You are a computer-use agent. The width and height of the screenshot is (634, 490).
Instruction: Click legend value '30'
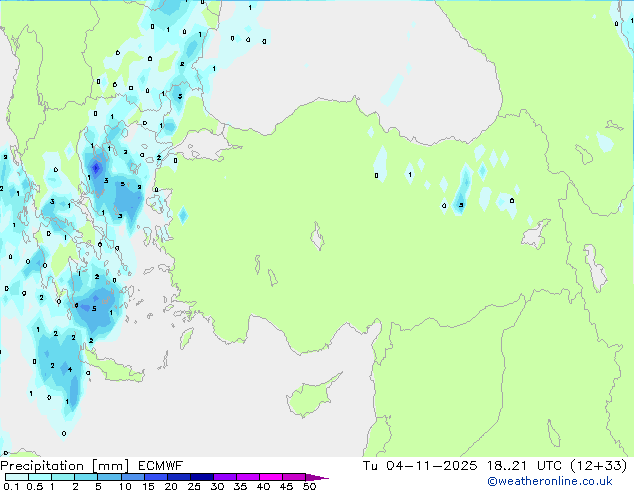217,486
